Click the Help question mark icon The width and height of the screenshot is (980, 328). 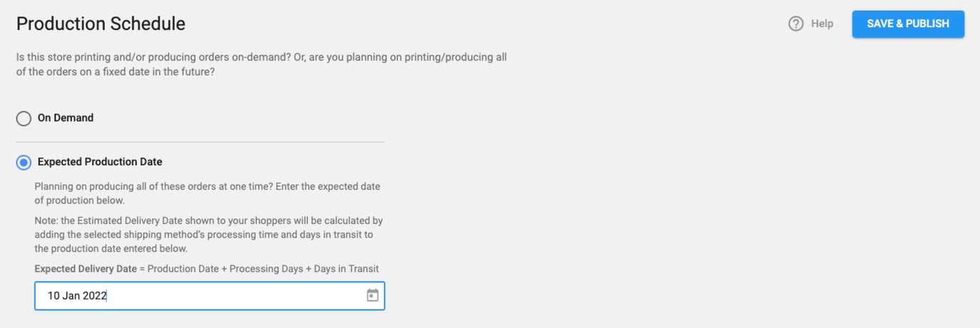(x=796, y=24)
